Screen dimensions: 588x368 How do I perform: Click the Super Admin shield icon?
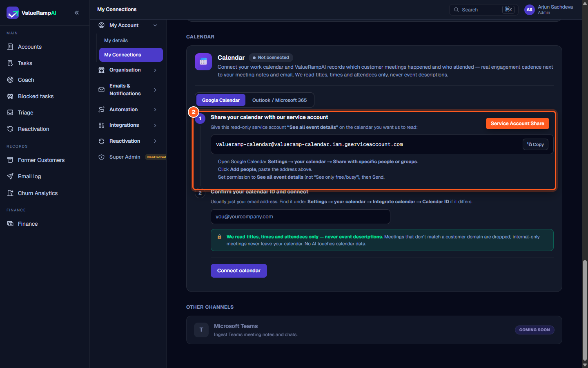tap(101, 157)
